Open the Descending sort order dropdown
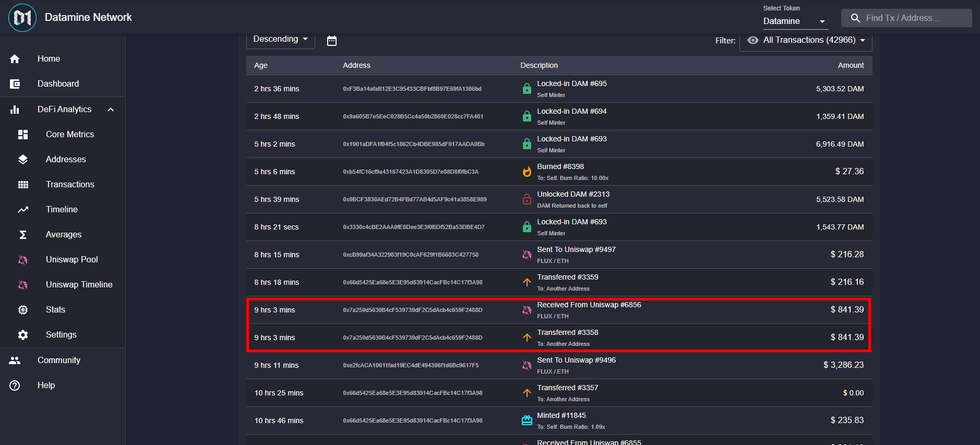The height and width of the screenshot is (445, 980). click(x=281, y=40)
